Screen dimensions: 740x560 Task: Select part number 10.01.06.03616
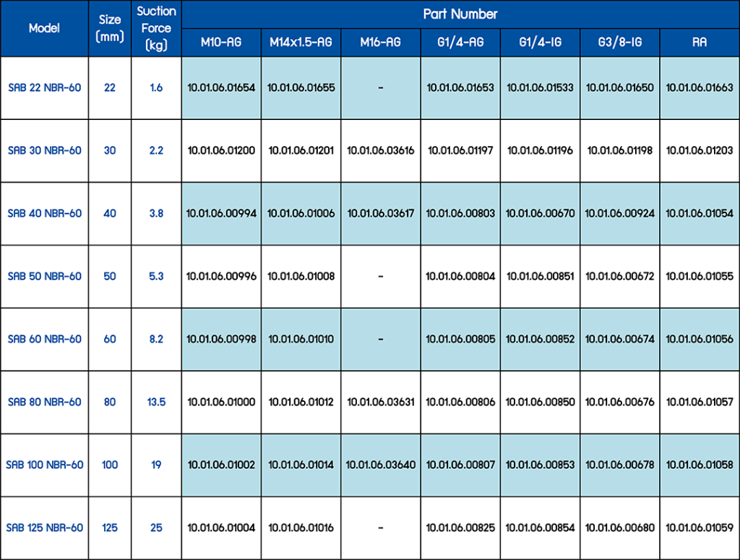click(380, 150)
